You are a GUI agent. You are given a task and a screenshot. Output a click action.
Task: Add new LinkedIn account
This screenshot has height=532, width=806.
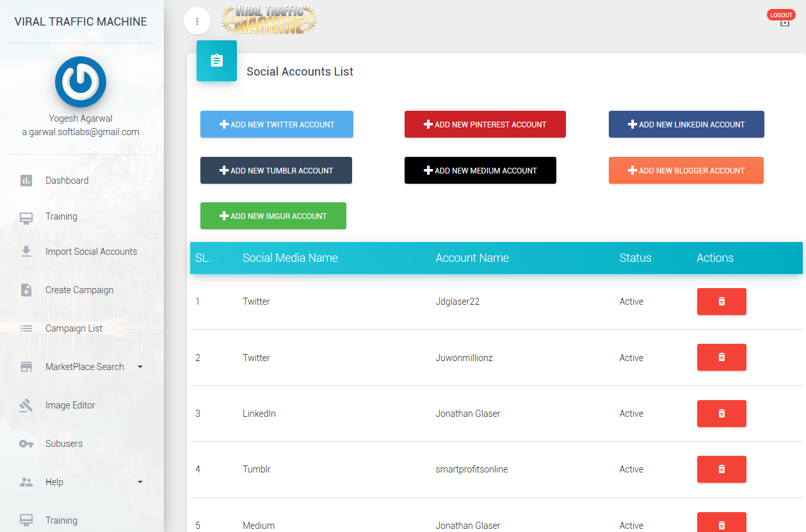pyautogui.click(x=686, y=124)
